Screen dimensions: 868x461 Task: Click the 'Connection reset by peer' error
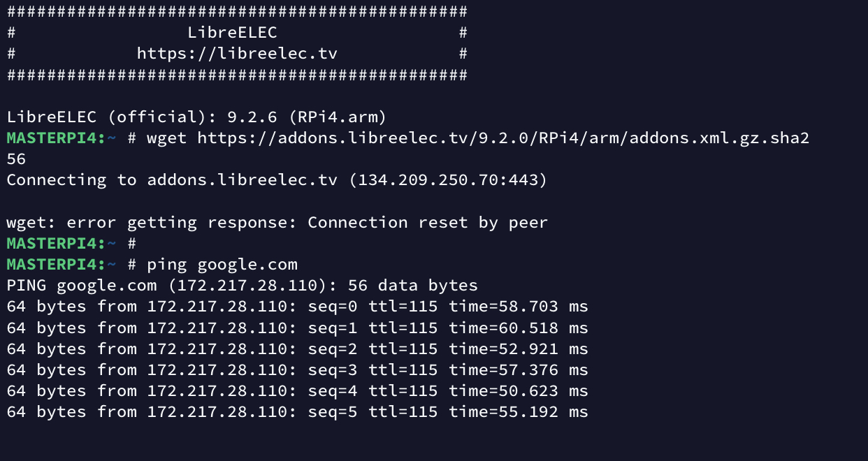[x=428, y=223]
